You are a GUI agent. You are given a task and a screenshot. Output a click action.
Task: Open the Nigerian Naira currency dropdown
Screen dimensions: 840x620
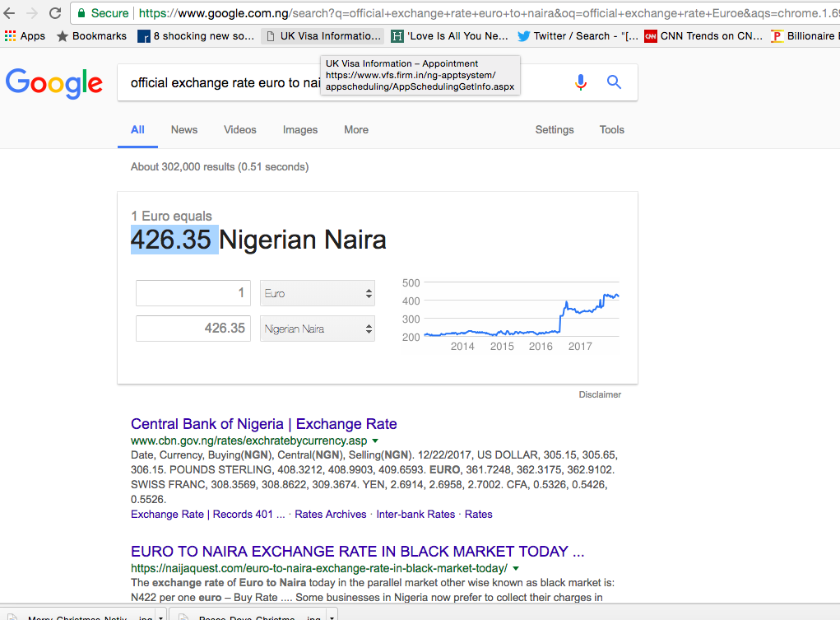pyautogui.click(x=317, y=329)
